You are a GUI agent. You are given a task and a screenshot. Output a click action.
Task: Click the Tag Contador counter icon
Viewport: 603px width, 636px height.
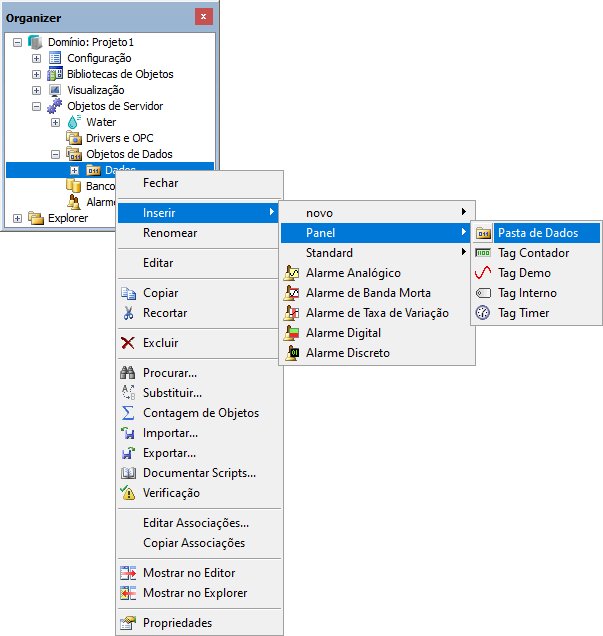point(483,253)
